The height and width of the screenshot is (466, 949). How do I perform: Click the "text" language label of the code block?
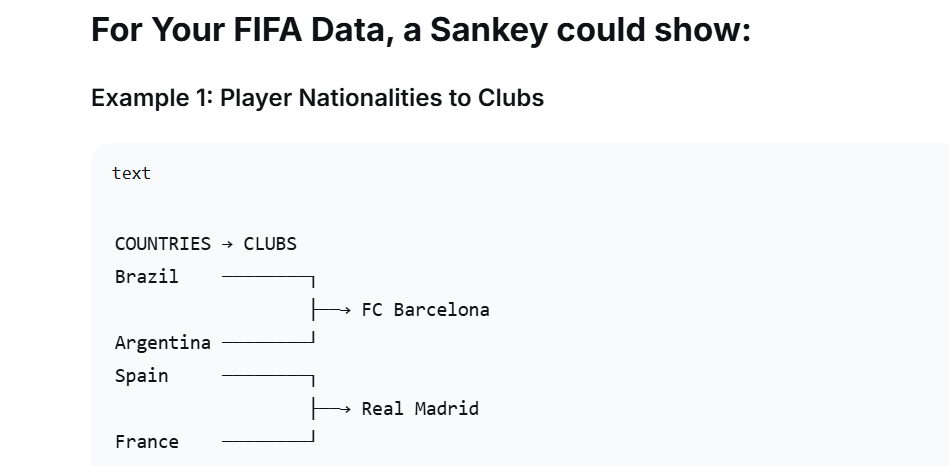click(x=131, y=173)
